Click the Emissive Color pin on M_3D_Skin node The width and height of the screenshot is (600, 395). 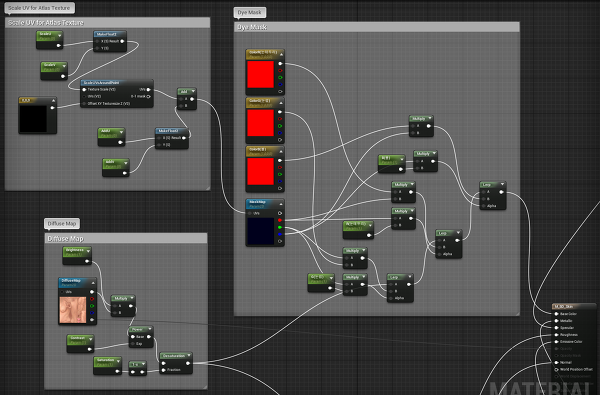tap(556, 341)
